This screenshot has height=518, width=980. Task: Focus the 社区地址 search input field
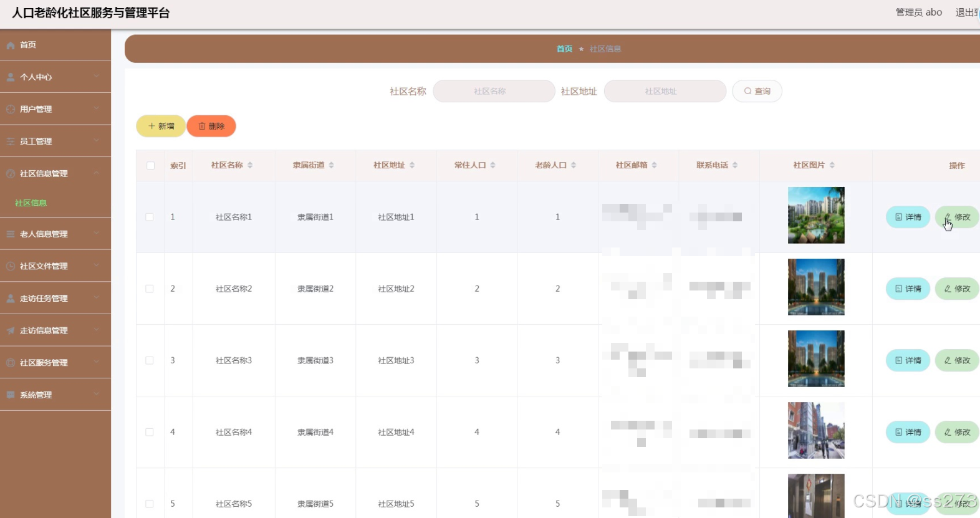665,91
